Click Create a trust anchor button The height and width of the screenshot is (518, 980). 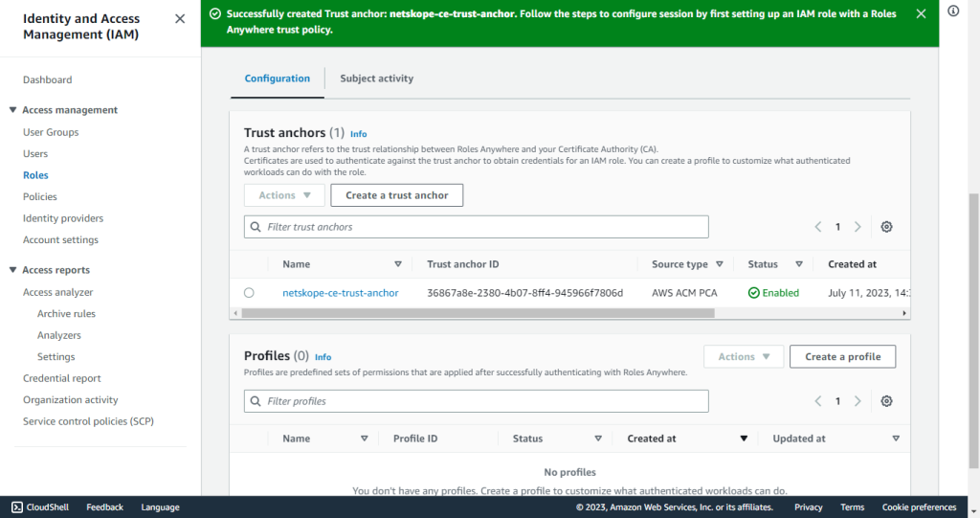[x=397, y=195]
